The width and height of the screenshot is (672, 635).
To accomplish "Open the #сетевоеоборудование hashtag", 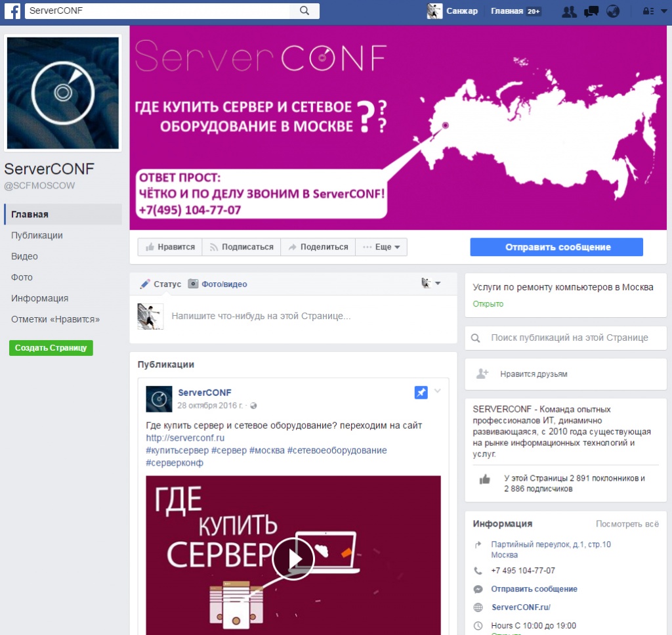I will click(x=337, y=450).
